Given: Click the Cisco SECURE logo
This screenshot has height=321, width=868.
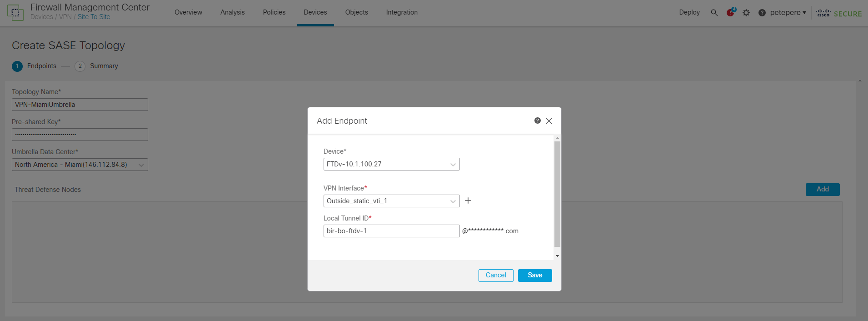Looking at the screenshot, I should point(839,13).
